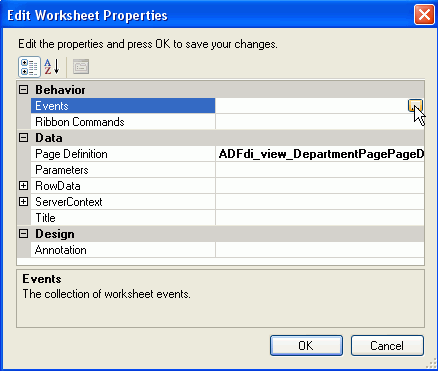
Task: Collapse the Behavior category
Action: tap(23, 90)
